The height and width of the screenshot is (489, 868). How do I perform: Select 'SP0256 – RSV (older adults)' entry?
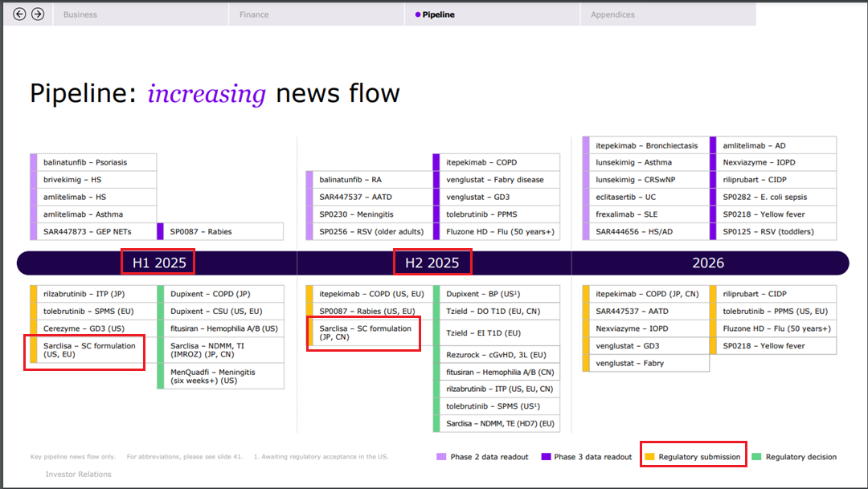[369, 232]
